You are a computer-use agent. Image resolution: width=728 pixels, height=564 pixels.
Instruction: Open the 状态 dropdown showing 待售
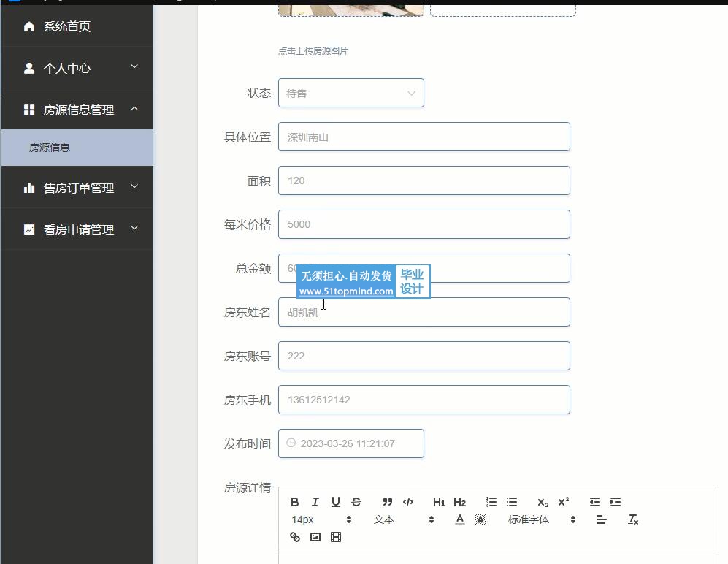[351, 93]
